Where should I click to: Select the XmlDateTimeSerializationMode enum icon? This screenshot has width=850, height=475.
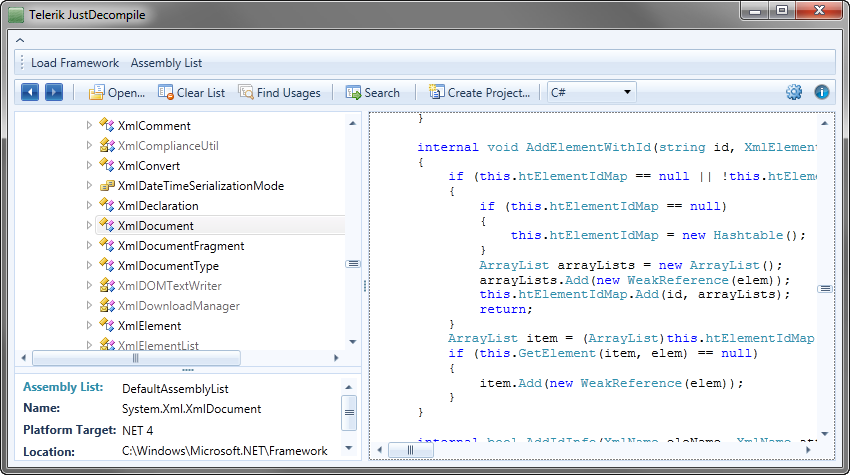[107, 185]
